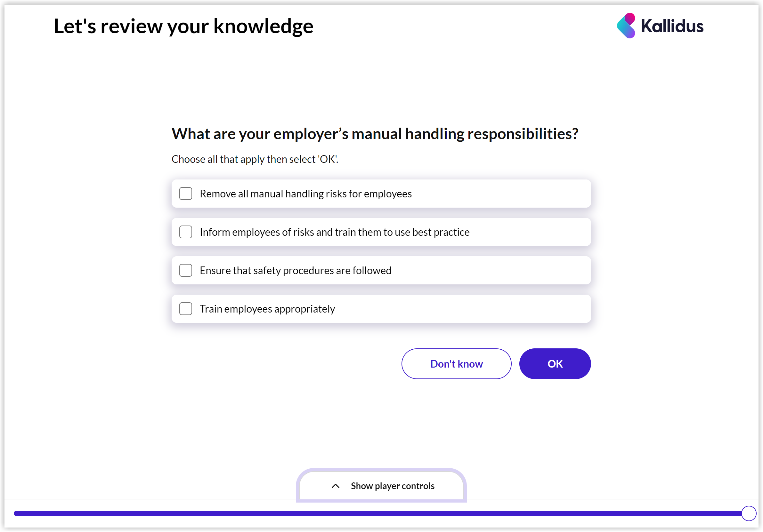Pick the 'Ensure that safety procedures are followed' text
Screen dimensions: 763x532
(x=296, y=270)
